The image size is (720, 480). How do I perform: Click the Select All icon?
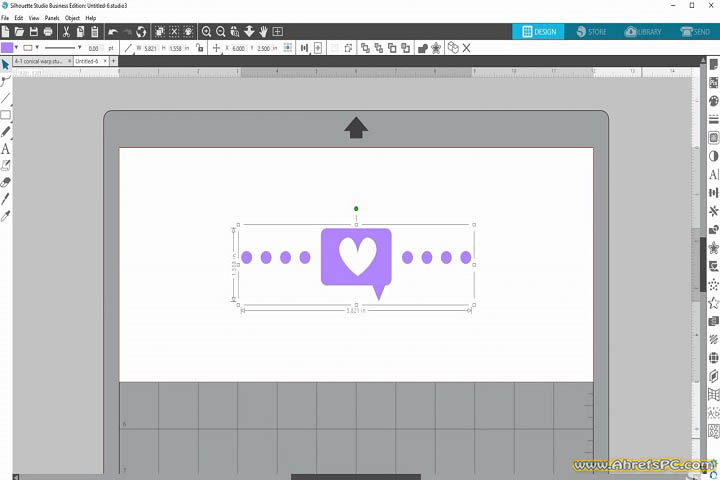click(x=160, y=32)
